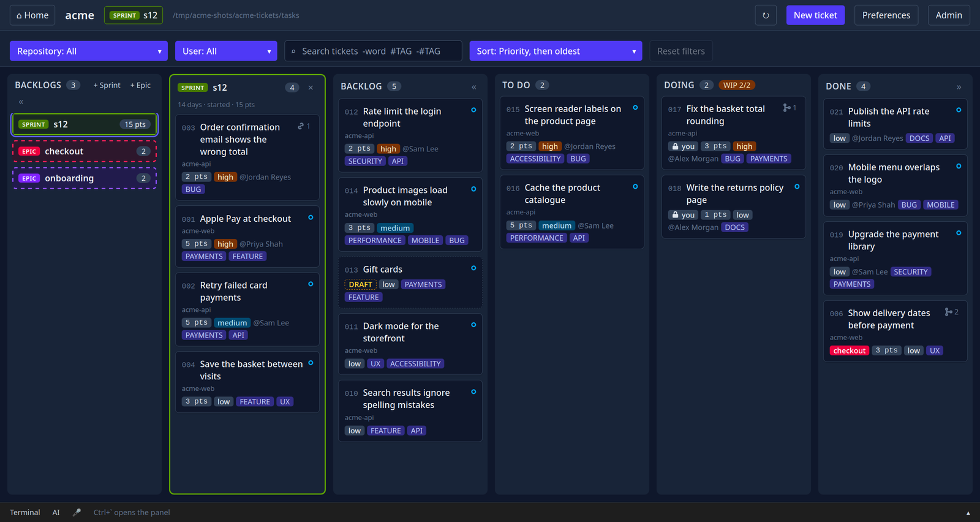Click the search magnifier icon
The width and height of the screenshot is (980, 522).
293,51
